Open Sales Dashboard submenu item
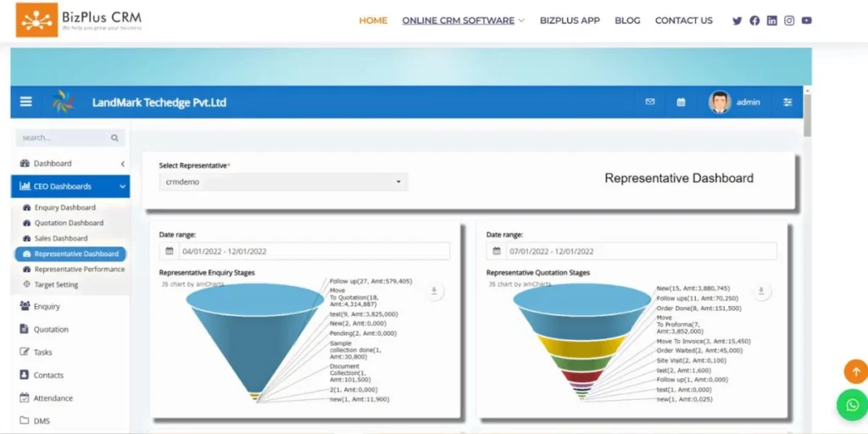The width and height of the screenshot is (868, 434). coord(61,238)
